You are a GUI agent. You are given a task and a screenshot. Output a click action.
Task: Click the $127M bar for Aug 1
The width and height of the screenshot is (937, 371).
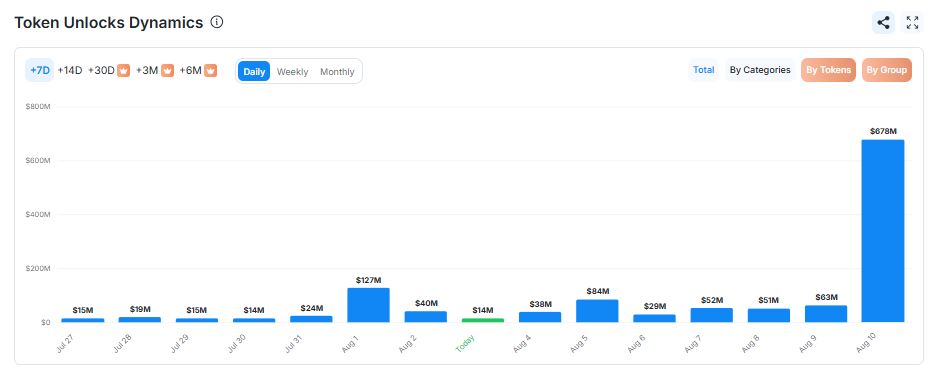tap(369, 305)
